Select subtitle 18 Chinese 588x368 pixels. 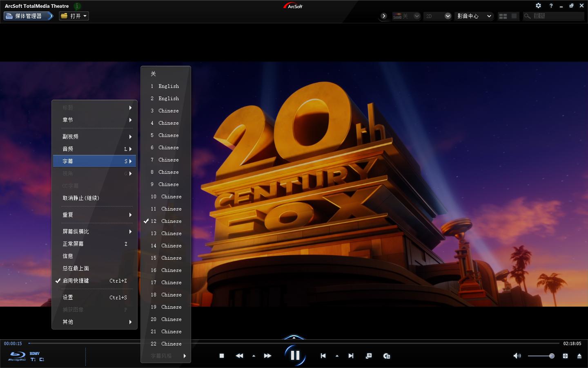pyautogui.click(x=166, y=294)
